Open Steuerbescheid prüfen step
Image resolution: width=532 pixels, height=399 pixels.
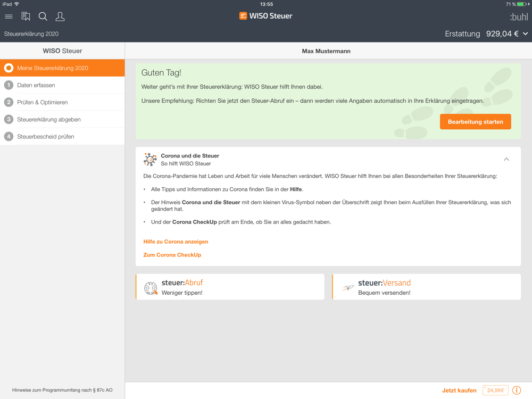click(62, 136)
